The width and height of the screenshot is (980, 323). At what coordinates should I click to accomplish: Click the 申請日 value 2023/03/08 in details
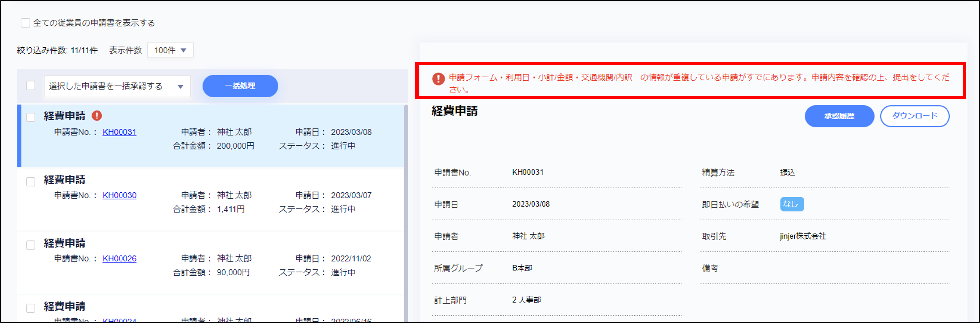pyautogui.click(x=531, y=204)
